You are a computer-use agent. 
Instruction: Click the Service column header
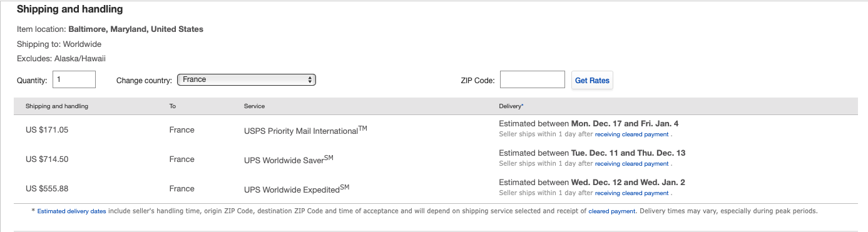coord(254,106)
